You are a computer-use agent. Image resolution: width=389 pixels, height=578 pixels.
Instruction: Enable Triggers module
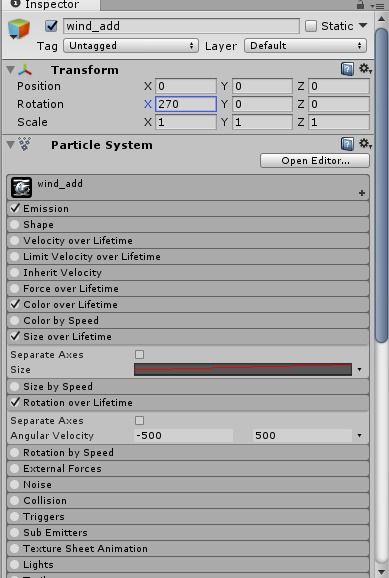(15, 516)
